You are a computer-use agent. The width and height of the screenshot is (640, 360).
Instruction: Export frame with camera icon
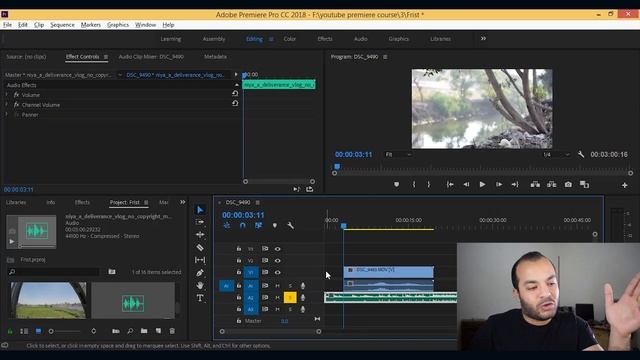pyautogui.click(x=568, y=184)
